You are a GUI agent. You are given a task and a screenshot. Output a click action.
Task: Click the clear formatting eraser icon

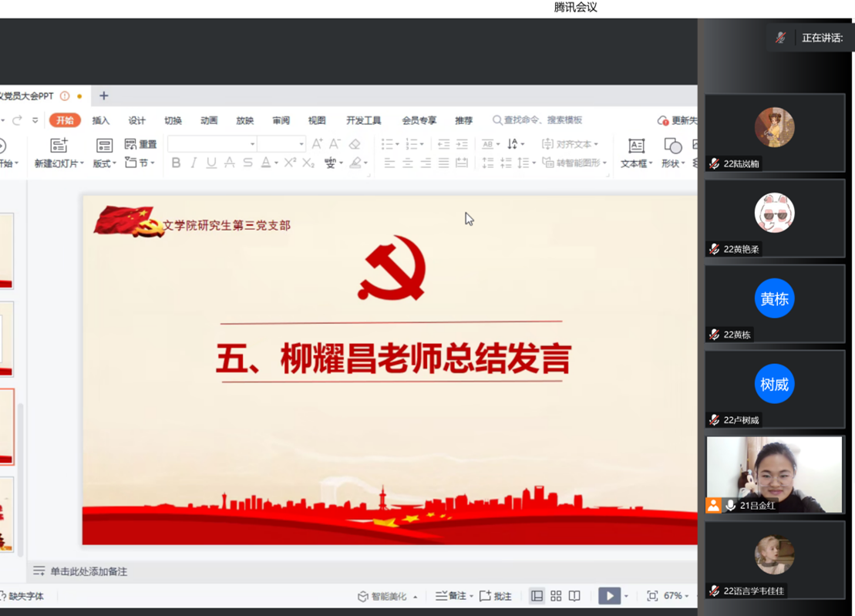pos(355,144)
